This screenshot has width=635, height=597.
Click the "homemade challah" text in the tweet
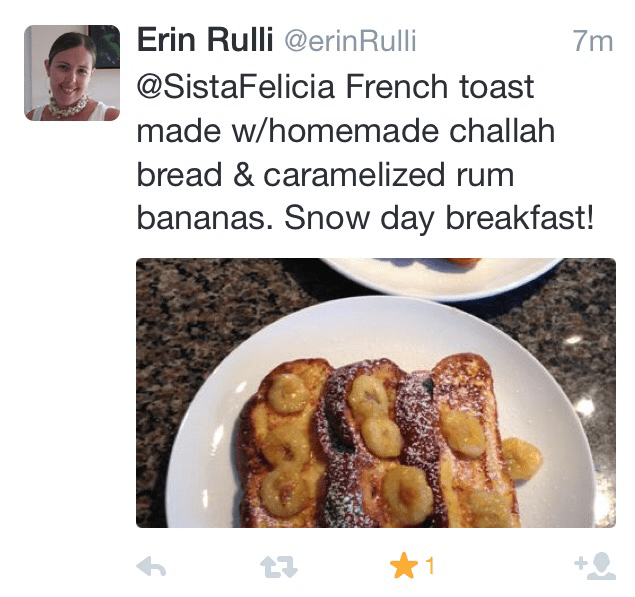coord(398,131)
